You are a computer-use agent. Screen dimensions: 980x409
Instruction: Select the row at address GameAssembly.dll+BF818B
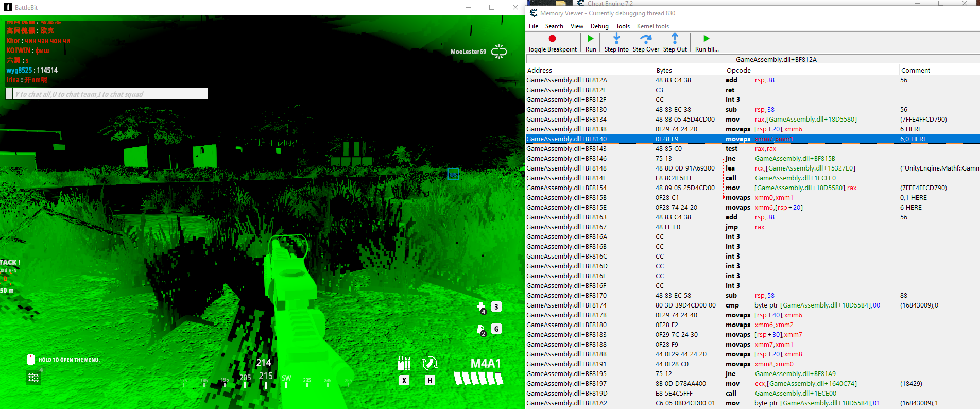[753, 354]
